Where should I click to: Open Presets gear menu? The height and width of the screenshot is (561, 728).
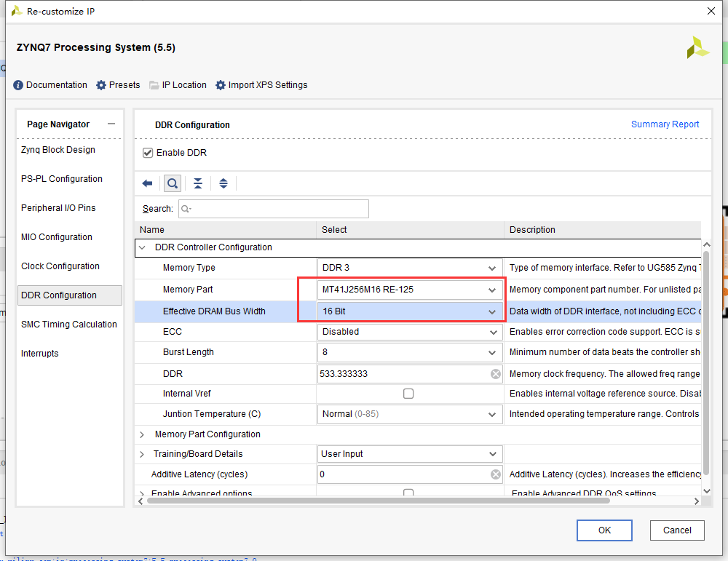click(x=101, y=85)
